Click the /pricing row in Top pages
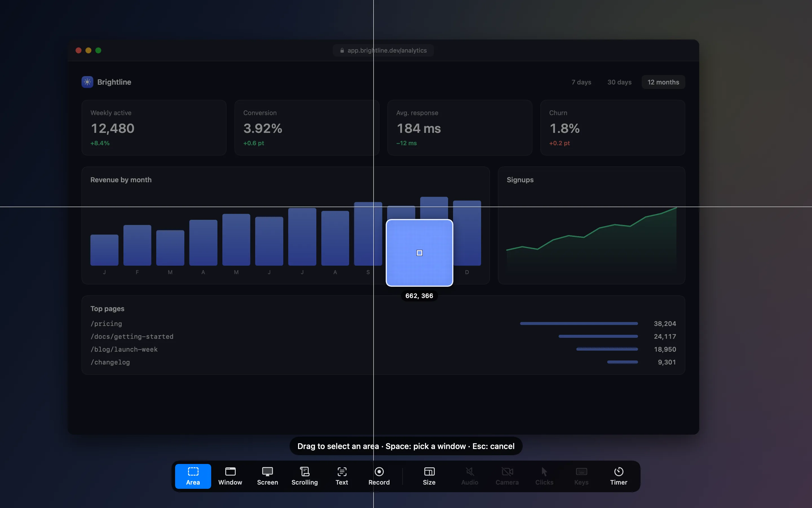812x508 pixels. click(383, 323)
